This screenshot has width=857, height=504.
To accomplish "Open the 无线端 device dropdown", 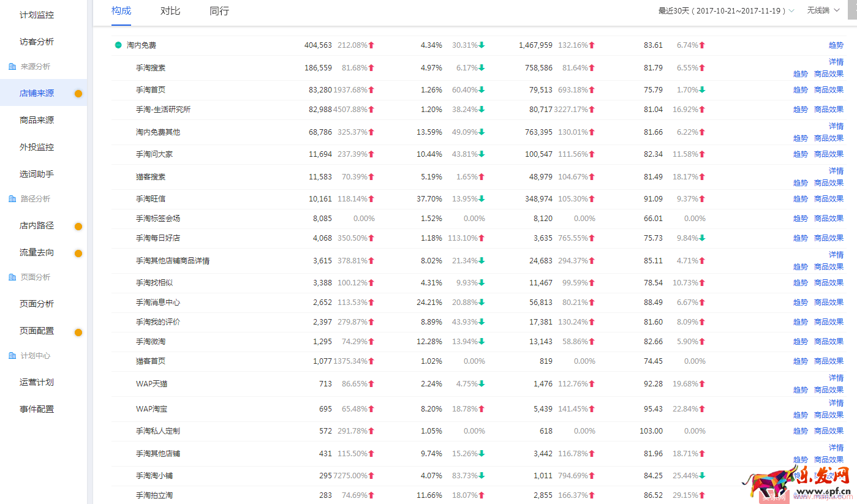I will [x=823, y=10].
